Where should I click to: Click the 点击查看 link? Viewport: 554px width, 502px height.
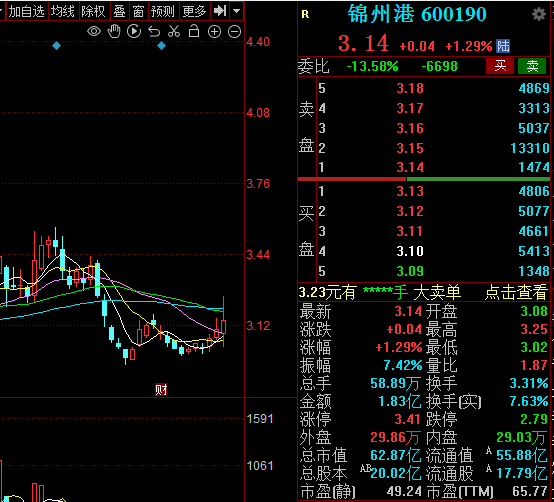pos(516,293)
